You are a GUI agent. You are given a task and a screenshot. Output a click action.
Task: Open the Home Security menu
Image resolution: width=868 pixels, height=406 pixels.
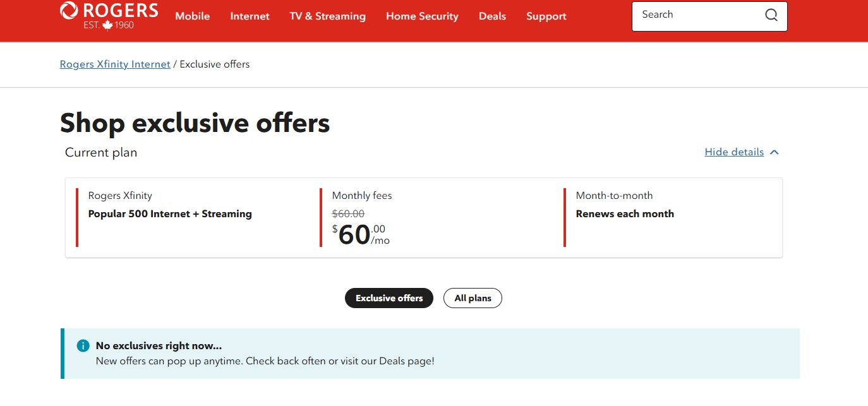pyautogui.click(x=422, y=16)
